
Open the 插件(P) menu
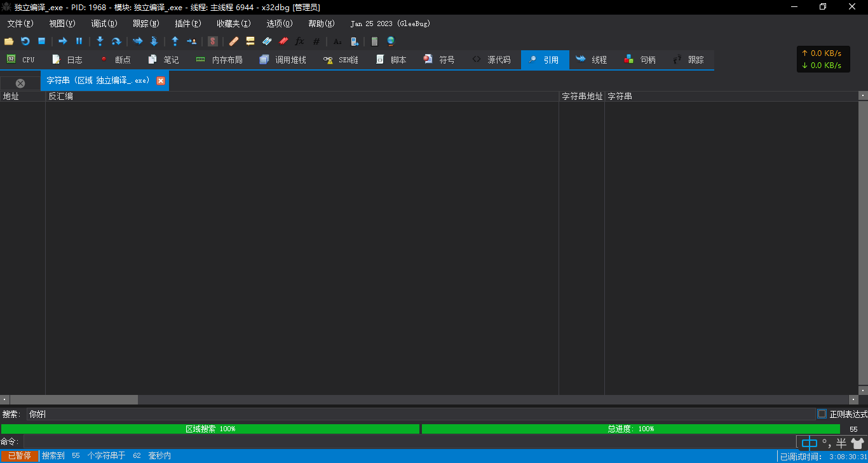(x=187, y=24)
